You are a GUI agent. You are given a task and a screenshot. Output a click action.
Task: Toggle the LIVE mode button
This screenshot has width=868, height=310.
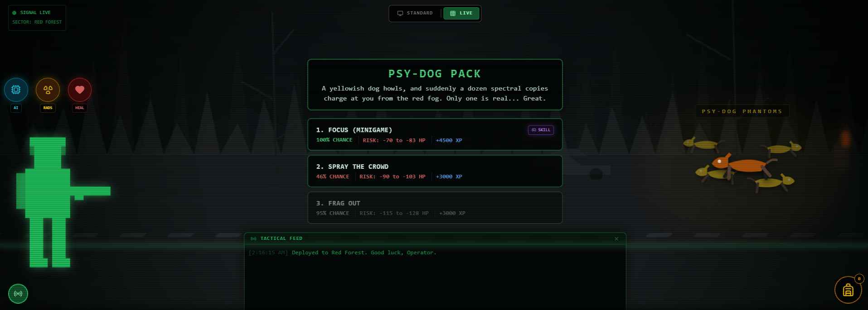click(461, 13)
